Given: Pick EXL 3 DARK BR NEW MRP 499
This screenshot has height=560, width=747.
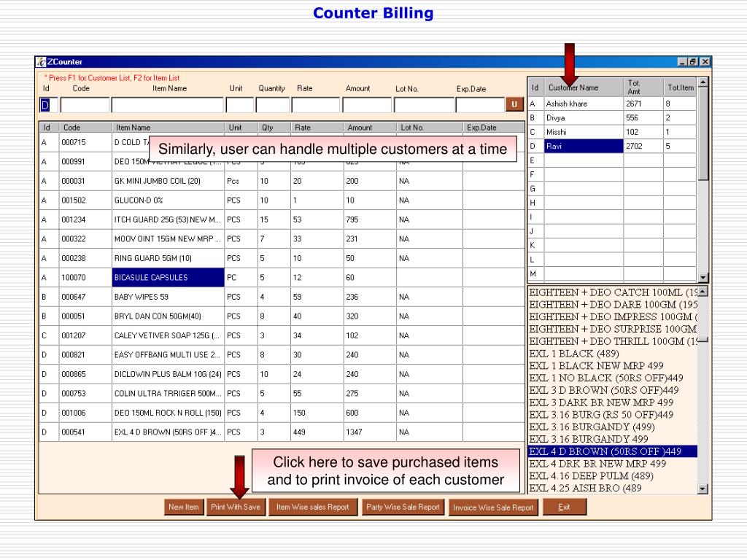Looking at the screenshot, I should pyautogui.click(x=613, y=402).
